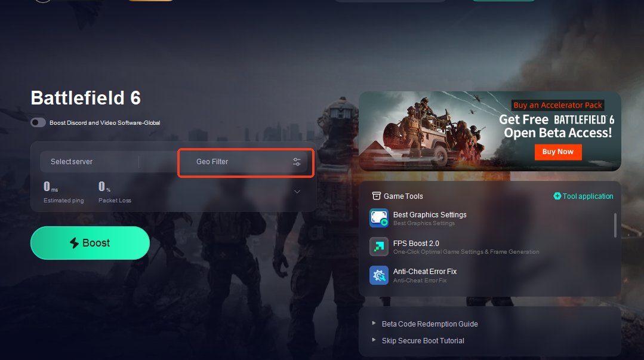Click the Battlefield 6 game title
This screenshot has width=644, height=360.
86,98
